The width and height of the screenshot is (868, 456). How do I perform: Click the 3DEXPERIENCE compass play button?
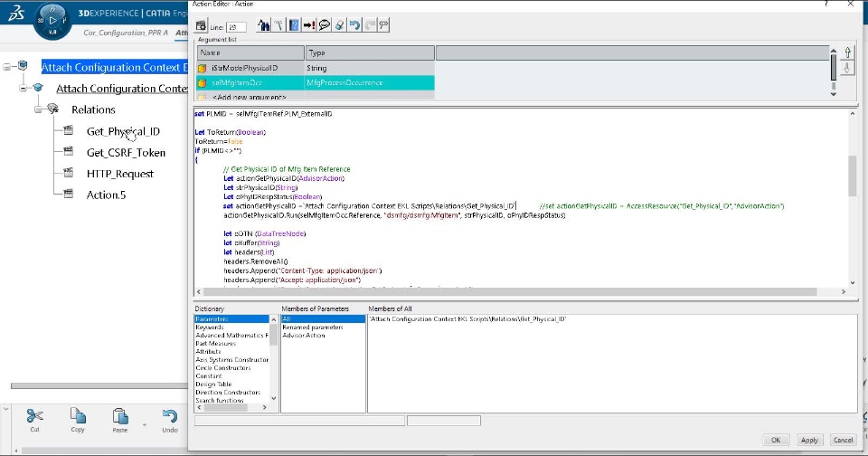pyautogui.click(x=52, y=20)
